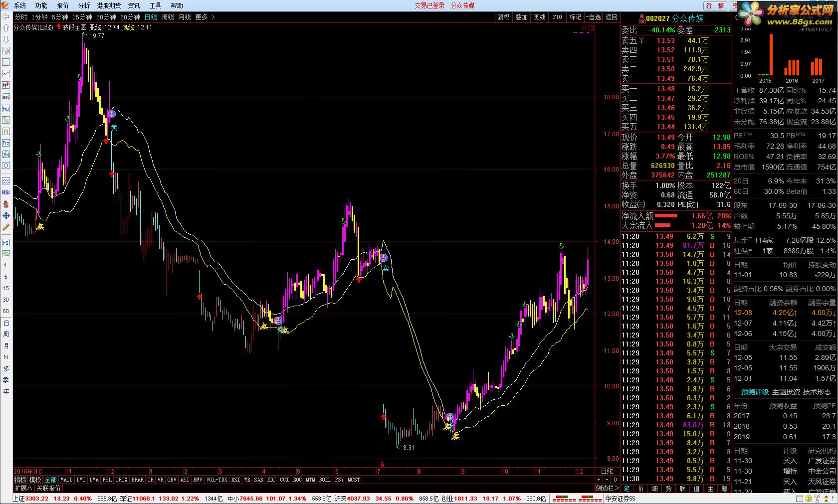The width and height of the screenshot is (838, 504).
Task: Open the 功能 menu
Action: [x=41, y=5]
